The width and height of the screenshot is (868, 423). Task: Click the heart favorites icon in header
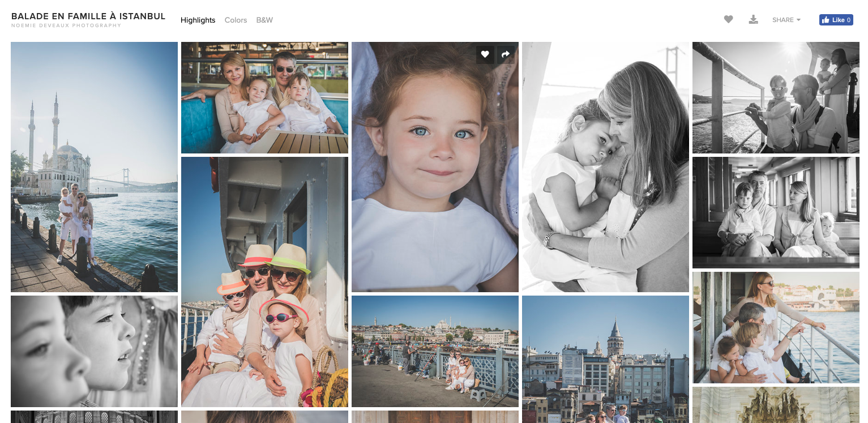click(728, 19)
